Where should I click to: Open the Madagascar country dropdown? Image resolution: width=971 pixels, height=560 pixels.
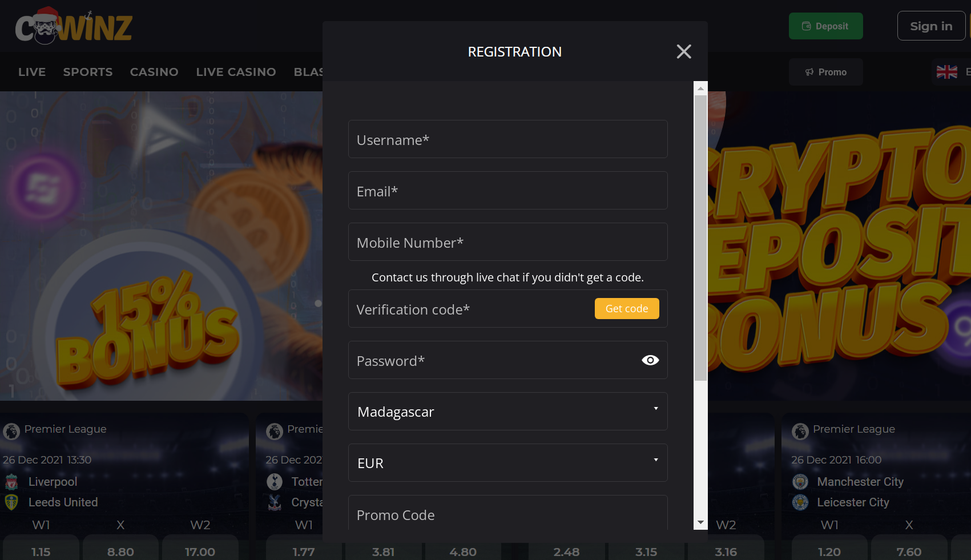click(507, 412)
